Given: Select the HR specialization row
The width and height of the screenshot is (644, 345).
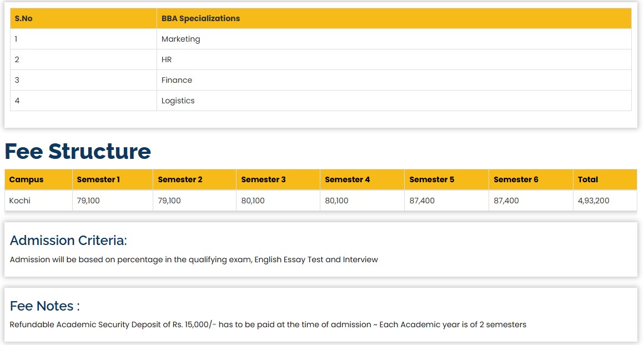Looking at the screenshot, I should point(167,59).
